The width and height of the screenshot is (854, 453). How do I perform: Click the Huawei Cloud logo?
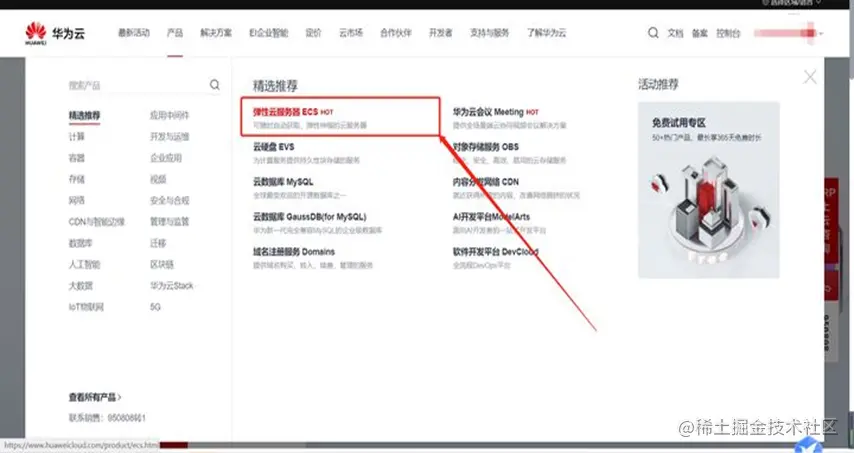(55, 33)
